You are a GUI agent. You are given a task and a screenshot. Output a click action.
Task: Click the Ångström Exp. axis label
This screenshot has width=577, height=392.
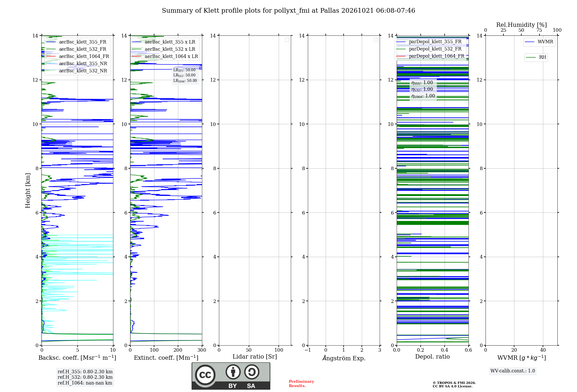coord(344,358)
